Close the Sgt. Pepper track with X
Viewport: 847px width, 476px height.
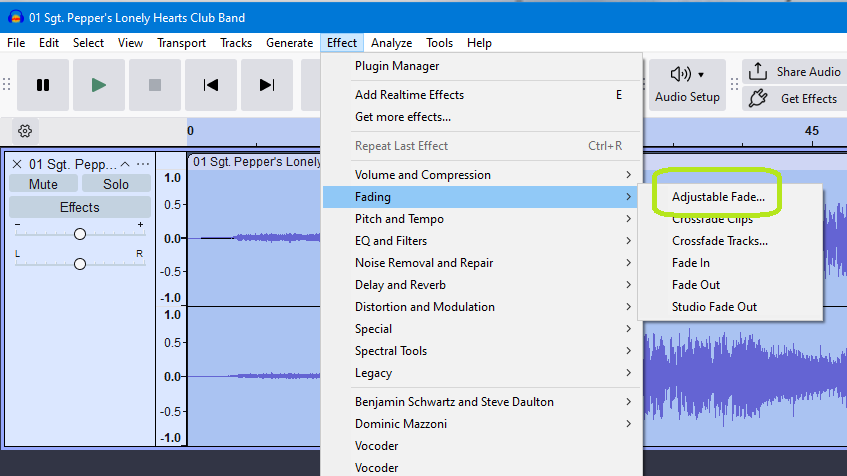(17, 164)
